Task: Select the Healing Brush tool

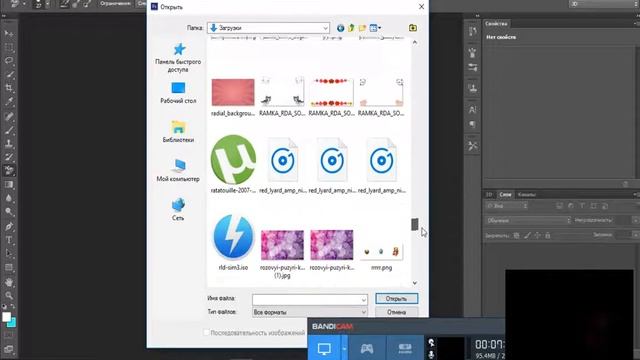Action: [x=9, y=116]
